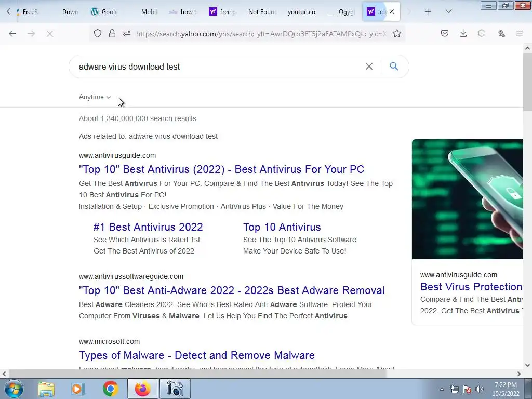Switch to the 'free p' Yahoo tab
532x399 pixels.
point(223,12)
